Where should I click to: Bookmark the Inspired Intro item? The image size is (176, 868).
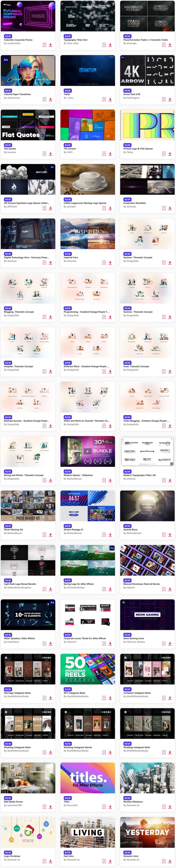(104, 262)
